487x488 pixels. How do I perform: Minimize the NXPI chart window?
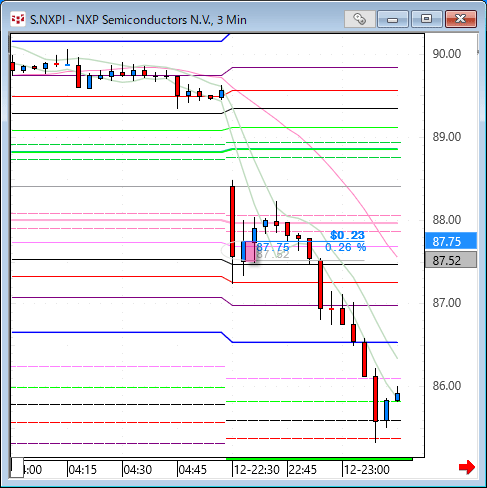[393, 19]
